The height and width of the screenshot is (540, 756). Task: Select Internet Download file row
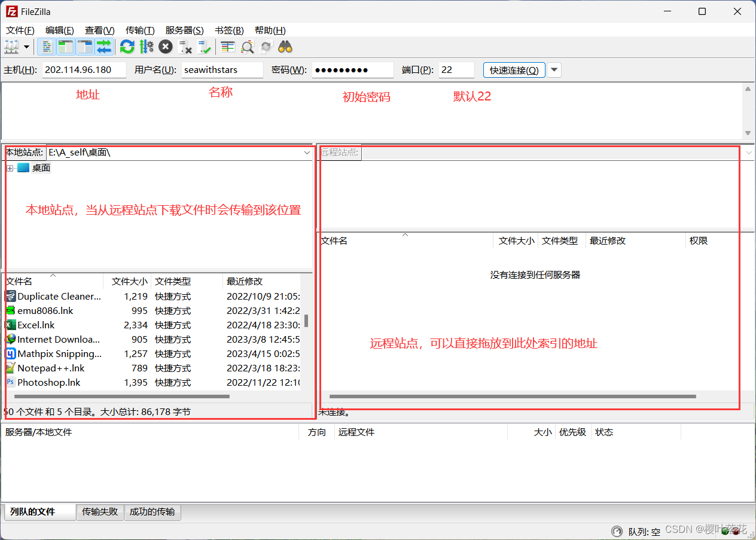(153, 339)
